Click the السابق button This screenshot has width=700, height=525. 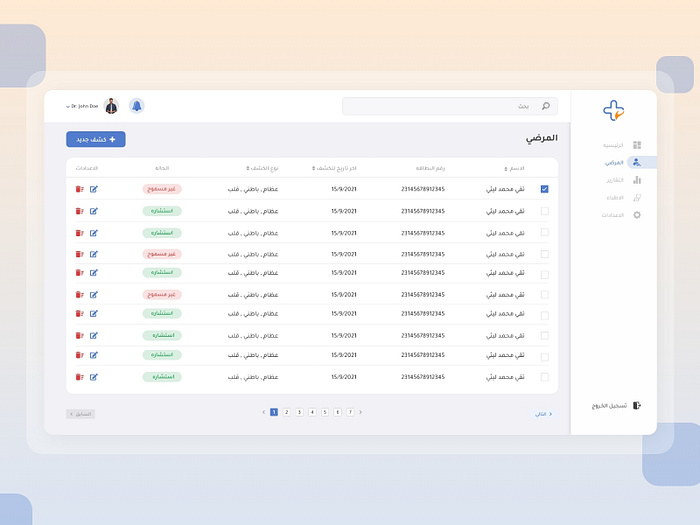pos(80,414)
